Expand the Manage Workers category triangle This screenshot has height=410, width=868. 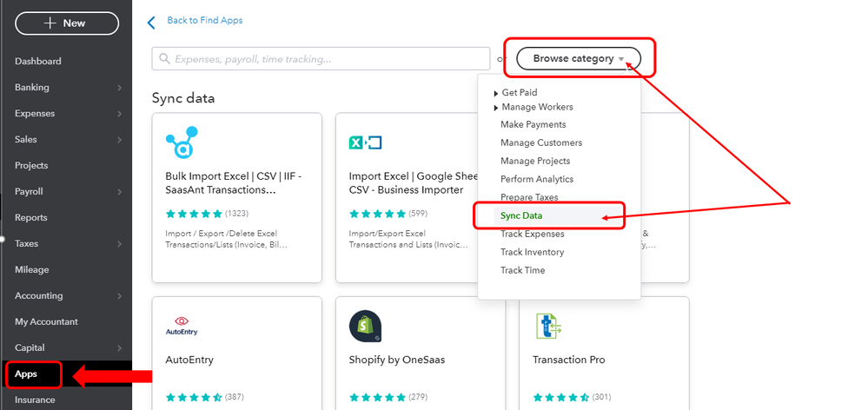(x=496, y=108)
